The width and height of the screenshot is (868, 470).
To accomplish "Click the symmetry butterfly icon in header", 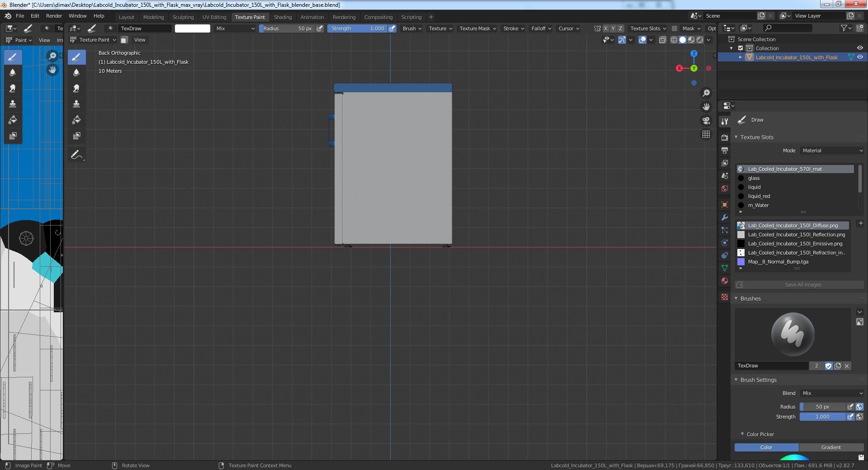I will 597,28.
